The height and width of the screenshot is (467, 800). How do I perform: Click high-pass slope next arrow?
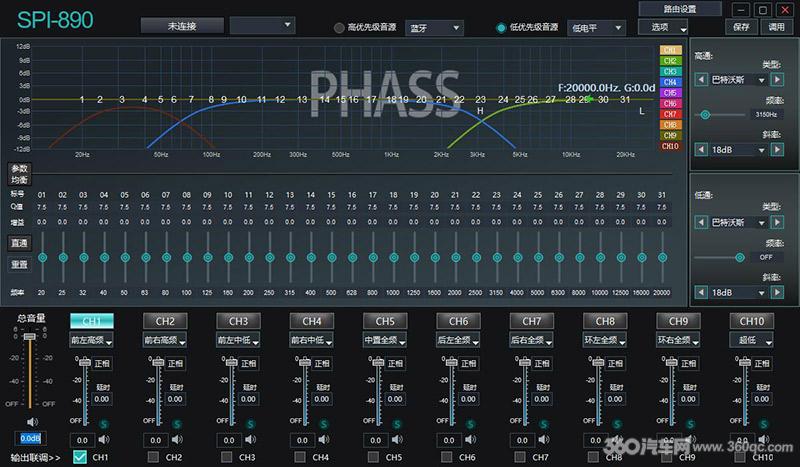click(x=778, y=150)
